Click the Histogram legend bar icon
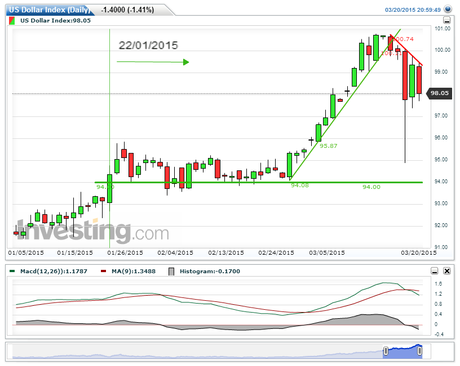This screenshot has height=366, width=460. point(171,271)
